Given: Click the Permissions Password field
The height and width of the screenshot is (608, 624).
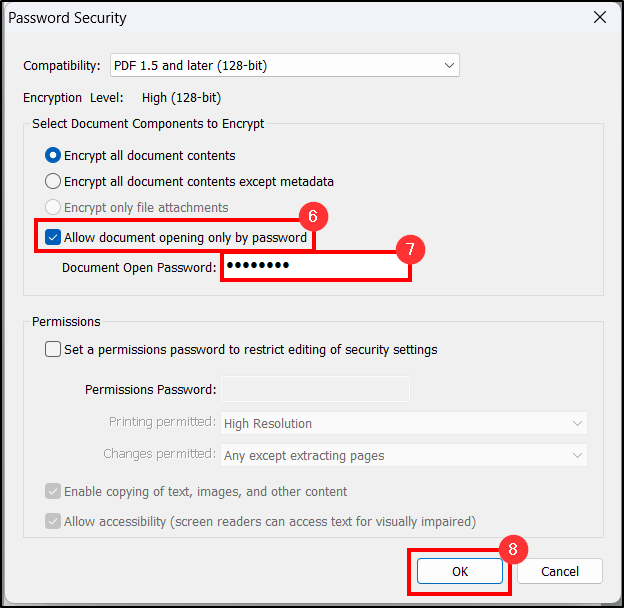Looking at the screenshot, I should coord(314,389).
